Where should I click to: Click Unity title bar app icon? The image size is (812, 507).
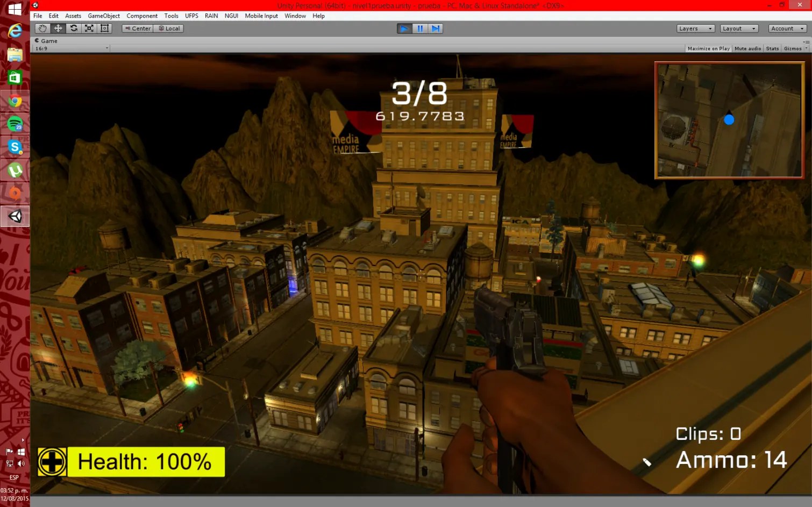(35, 5)
